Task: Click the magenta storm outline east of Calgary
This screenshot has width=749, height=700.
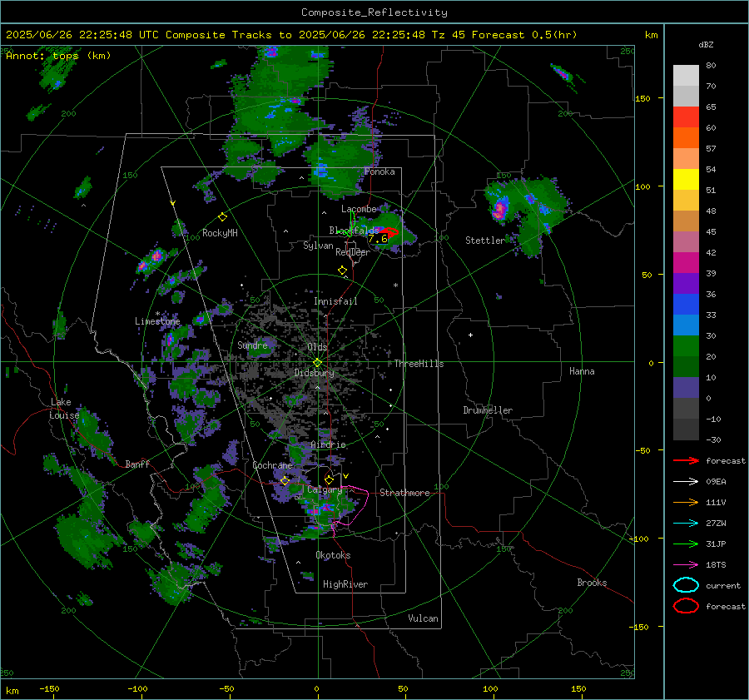Action: [351, 505]
